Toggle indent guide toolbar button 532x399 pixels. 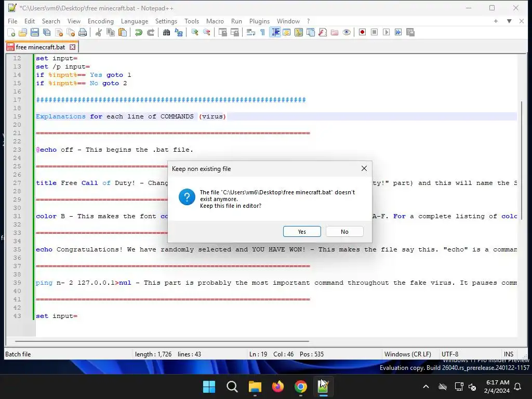[275, 32]
